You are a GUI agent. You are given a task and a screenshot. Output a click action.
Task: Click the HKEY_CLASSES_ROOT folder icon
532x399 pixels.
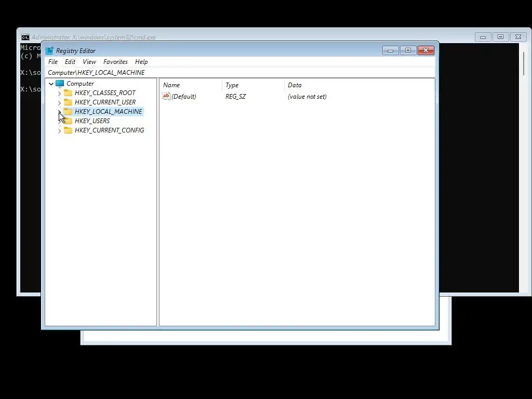(68, 92)
